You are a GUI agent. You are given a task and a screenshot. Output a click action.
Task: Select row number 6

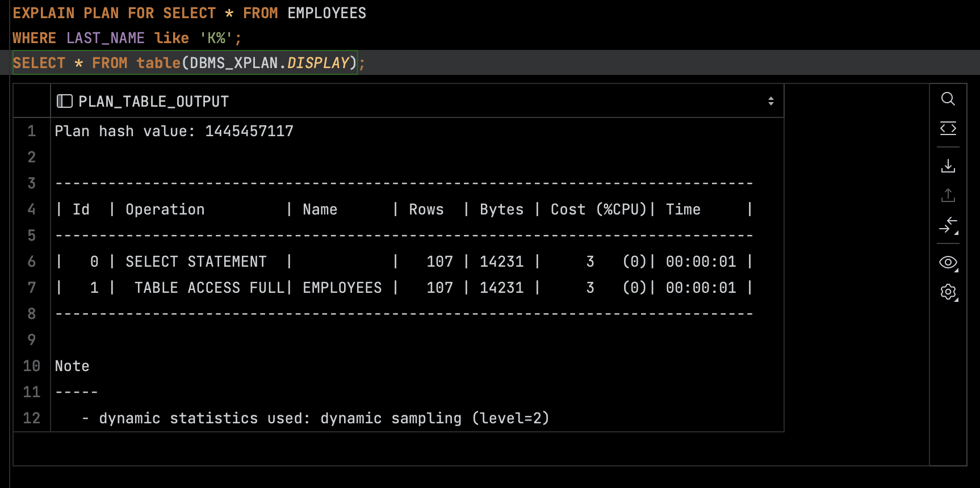coord(32,262)
